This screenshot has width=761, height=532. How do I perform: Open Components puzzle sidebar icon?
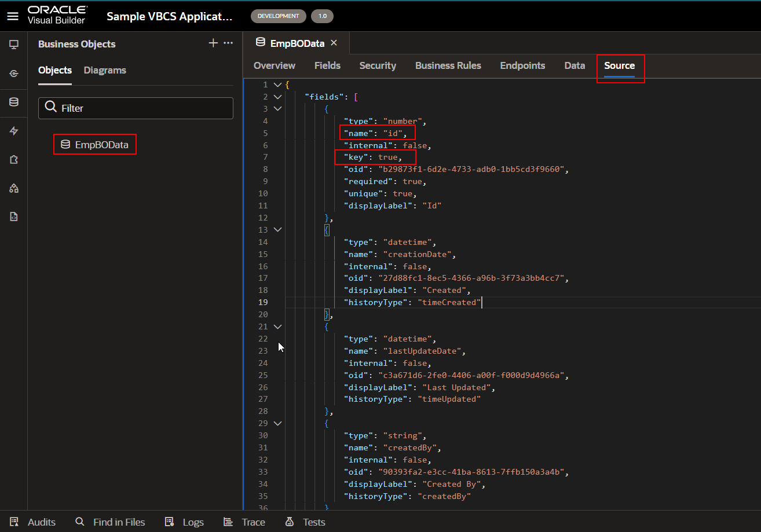(14, 160)
